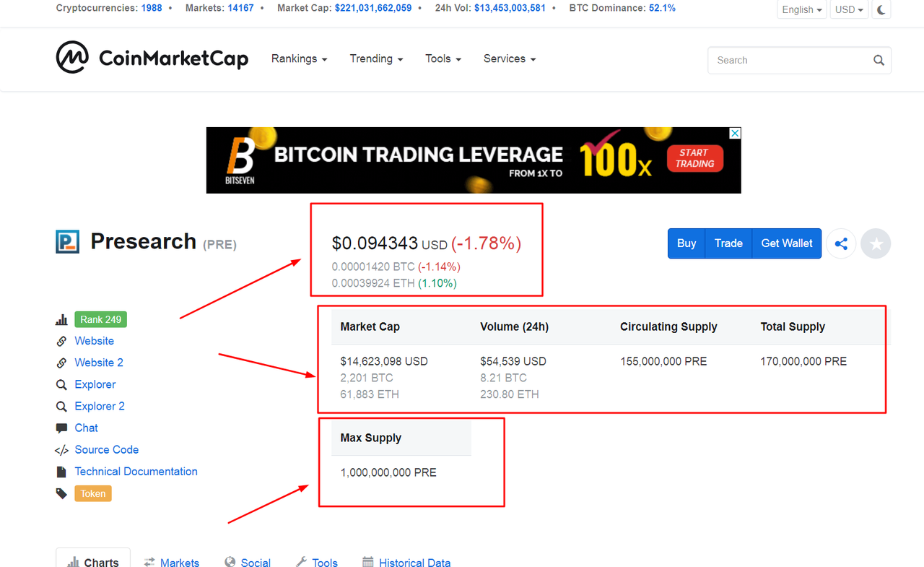Click the Bitcoin Trading Leverage ad banner
This screenshot has height=567, width=924.
474,160
